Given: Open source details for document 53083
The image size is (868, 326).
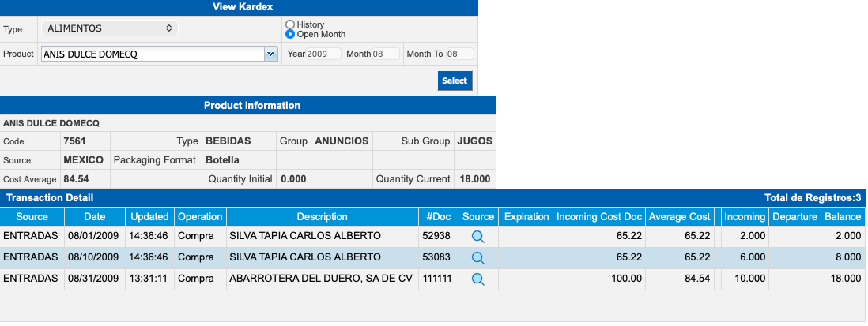Looking at the screenshot, I should (x=477, y=257).
